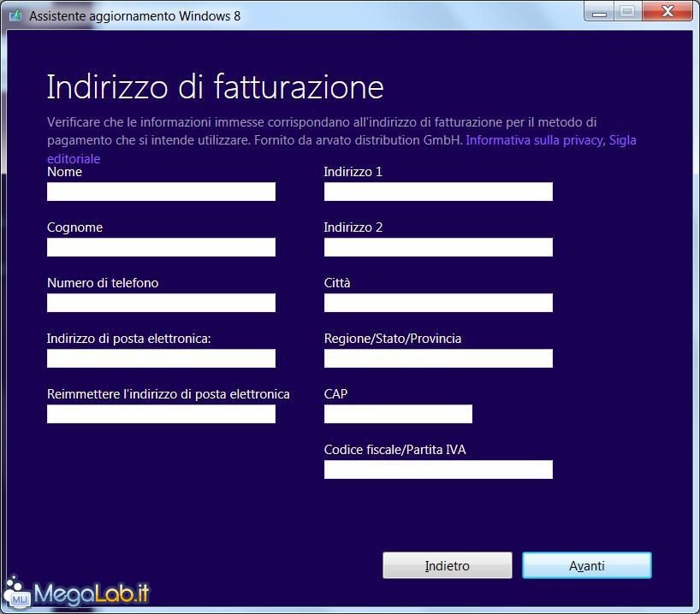
Task: Focus the Regione/Stato/Provincia field
Action: tap(438, 358)
